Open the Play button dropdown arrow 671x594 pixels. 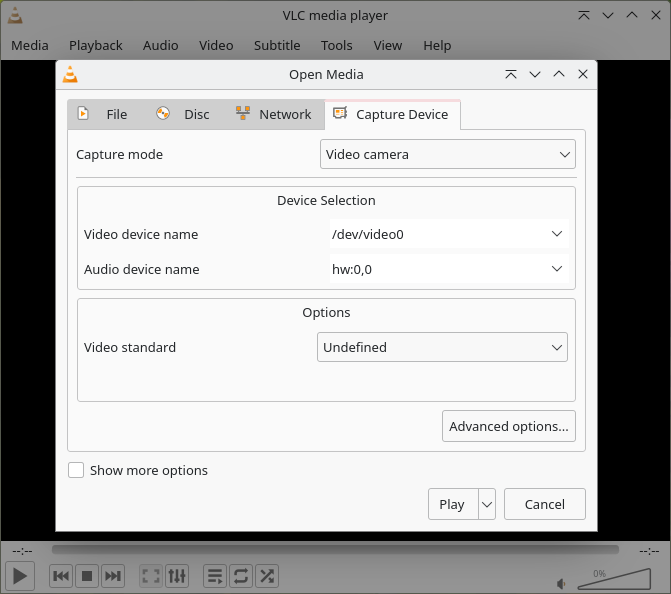click(x=487, y=504)
